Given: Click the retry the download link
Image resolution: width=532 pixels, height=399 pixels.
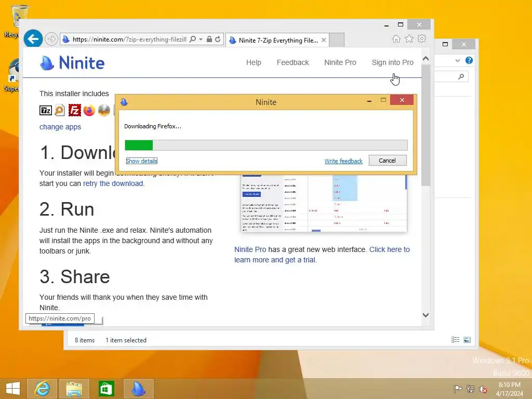Looking at the screenshot, I should (113, 183).
